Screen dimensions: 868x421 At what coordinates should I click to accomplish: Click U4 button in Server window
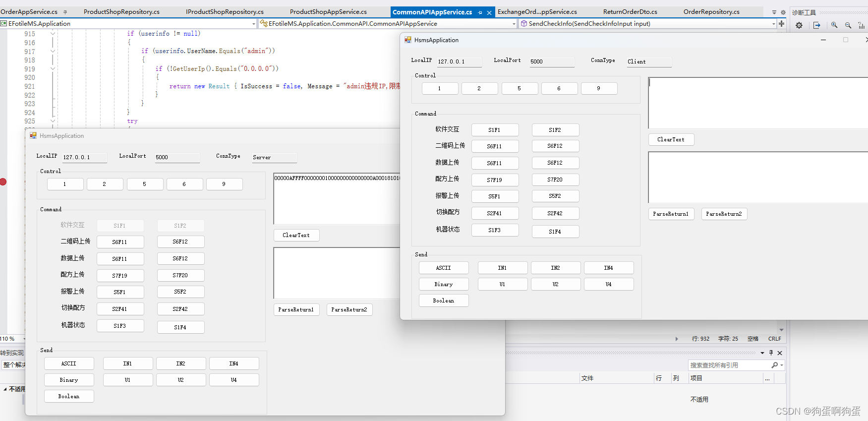[x=234, y=380]
